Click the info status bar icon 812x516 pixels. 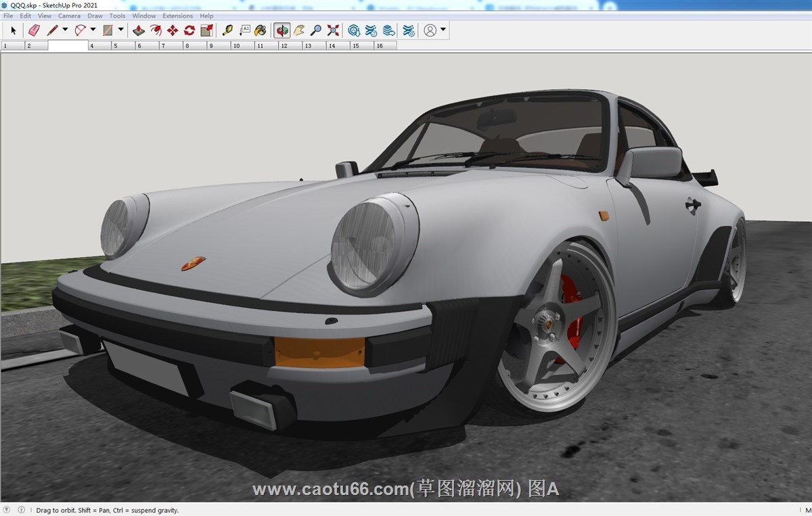coord(22,510)
